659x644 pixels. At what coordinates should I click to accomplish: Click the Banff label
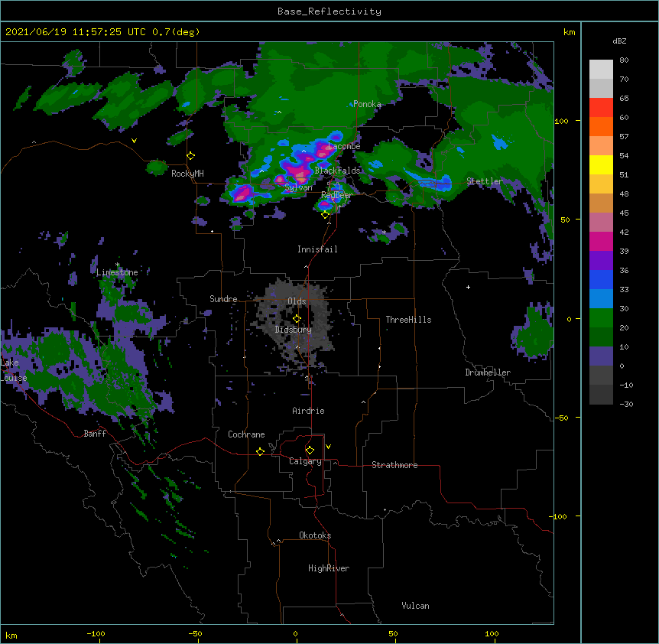(x=95, y=434)
